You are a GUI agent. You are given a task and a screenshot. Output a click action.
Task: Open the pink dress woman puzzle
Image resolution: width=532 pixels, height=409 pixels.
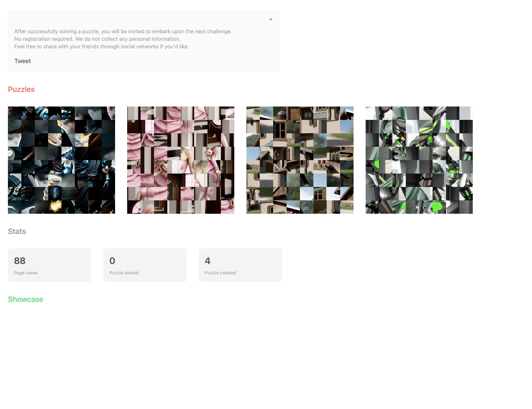[x=181, y=160]
